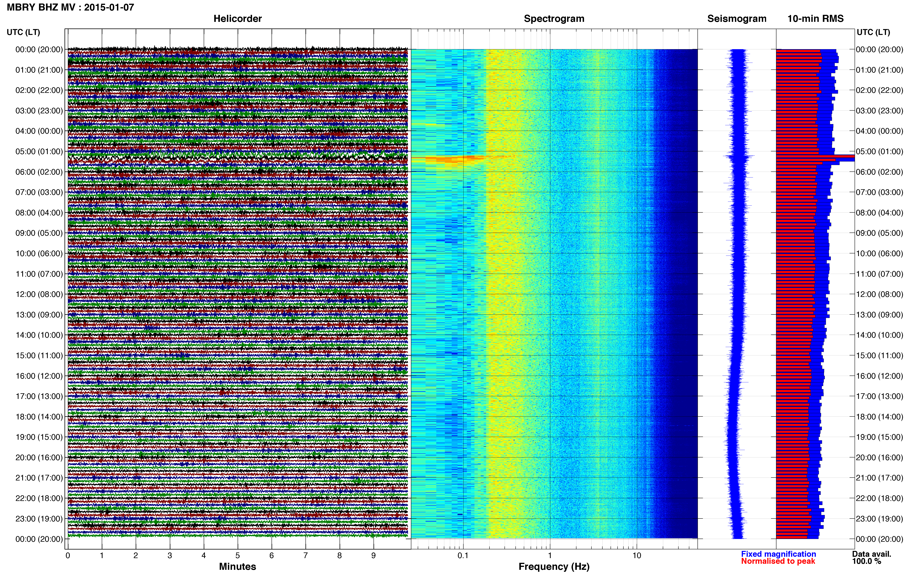Select the 'Helicorder' panel heading

238,19
